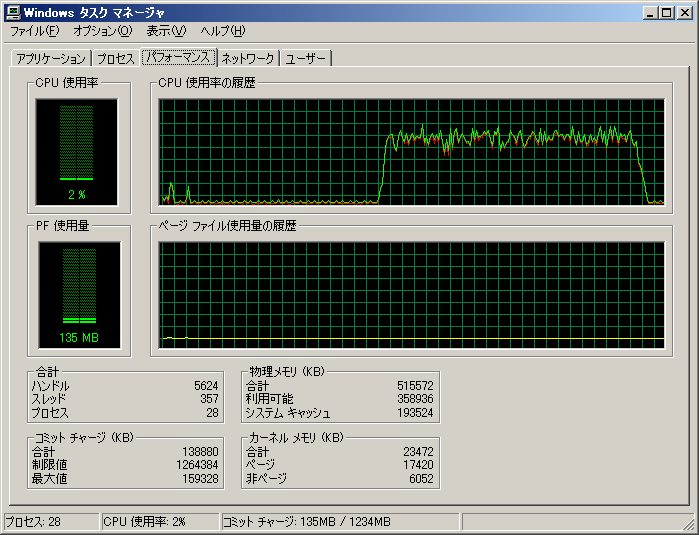Click the 利用可能 label
The image size is (699, 535).
(x=269, y=399)
